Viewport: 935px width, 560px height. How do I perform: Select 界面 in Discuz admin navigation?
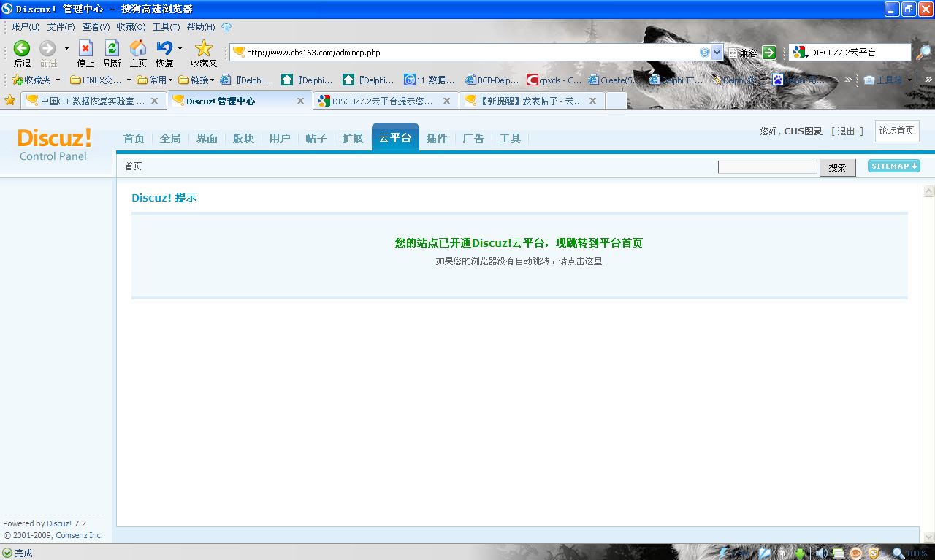click(x=207, y=138)
